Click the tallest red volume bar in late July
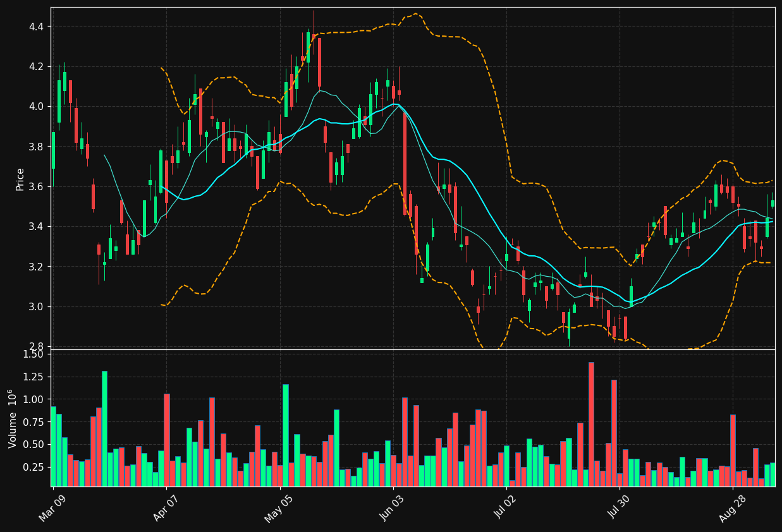The width and height of the screenshot is (782, 532). (x=591, y=424)
